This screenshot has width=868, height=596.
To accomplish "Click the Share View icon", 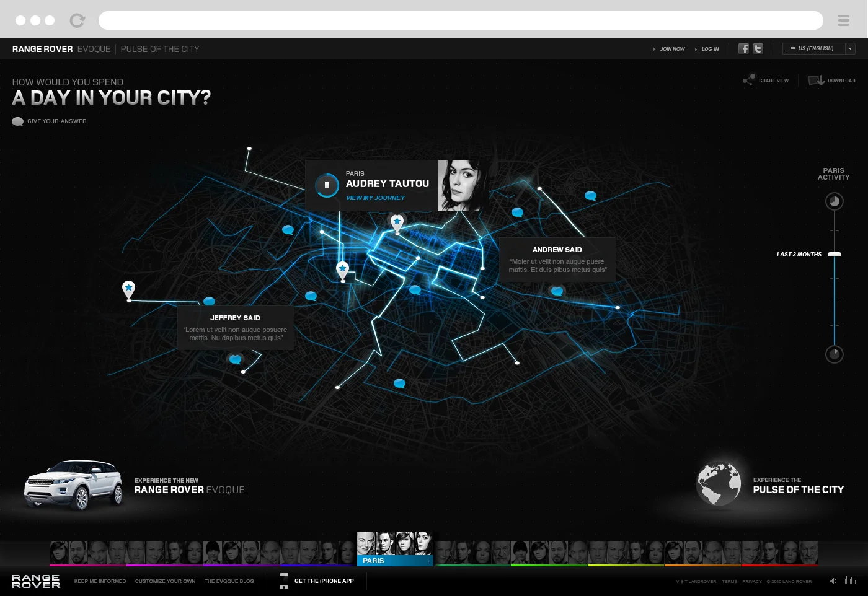I will (749, 80).
